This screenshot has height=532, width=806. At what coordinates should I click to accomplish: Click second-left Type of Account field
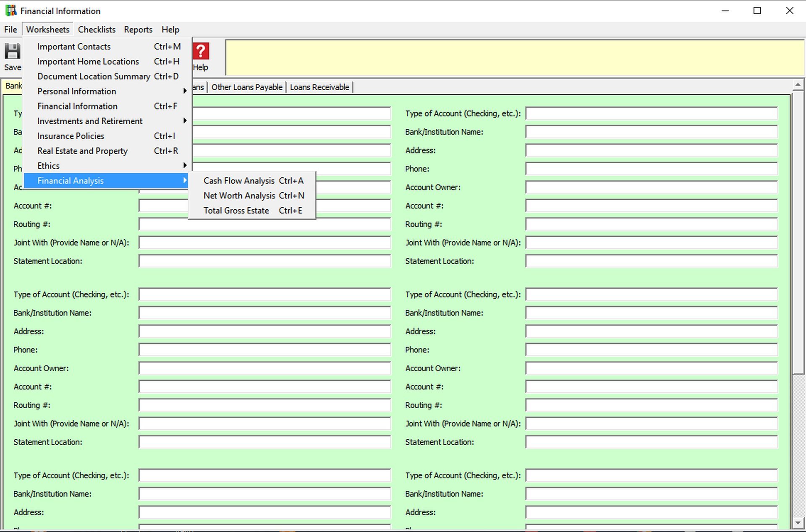point(265,294)
